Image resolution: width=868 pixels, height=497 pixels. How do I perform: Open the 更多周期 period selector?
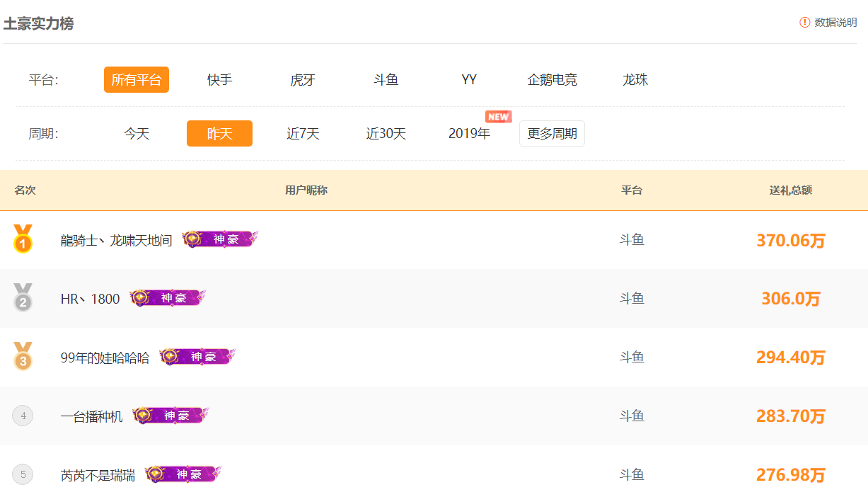[x=552, y=133]
